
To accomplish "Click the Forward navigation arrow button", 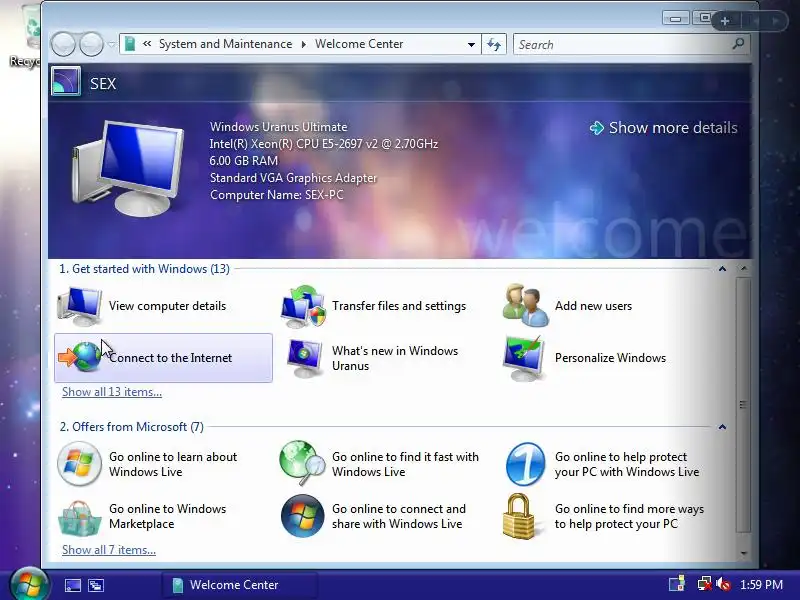I will (91, 44).
